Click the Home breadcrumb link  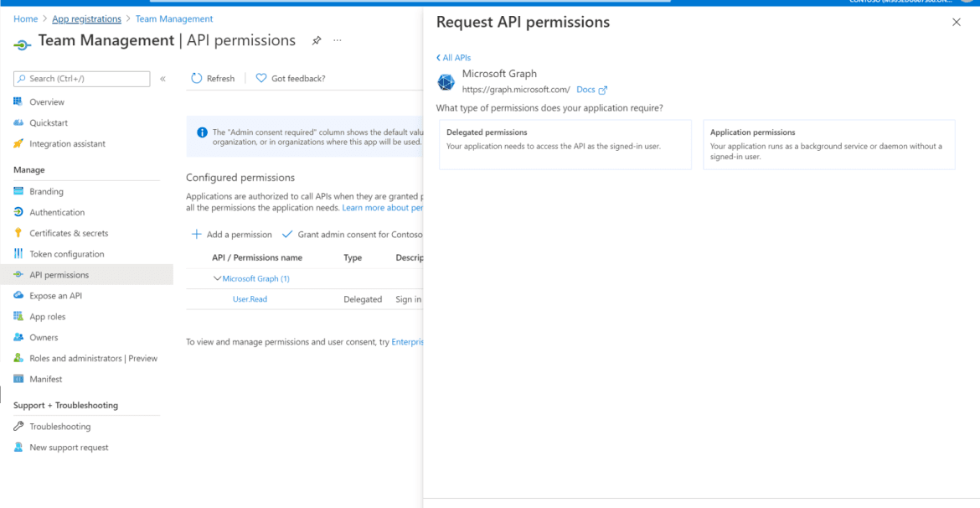[x=26, y=18]
